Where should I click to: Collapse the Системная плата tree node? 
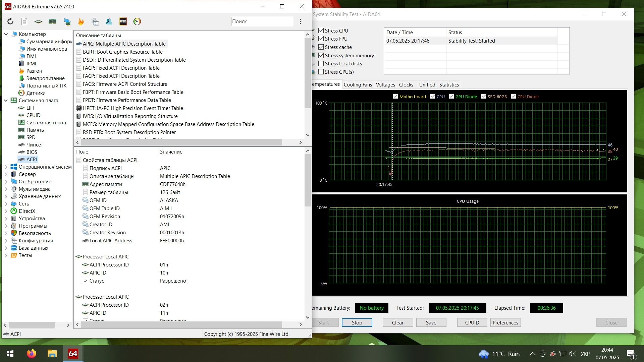6,100
